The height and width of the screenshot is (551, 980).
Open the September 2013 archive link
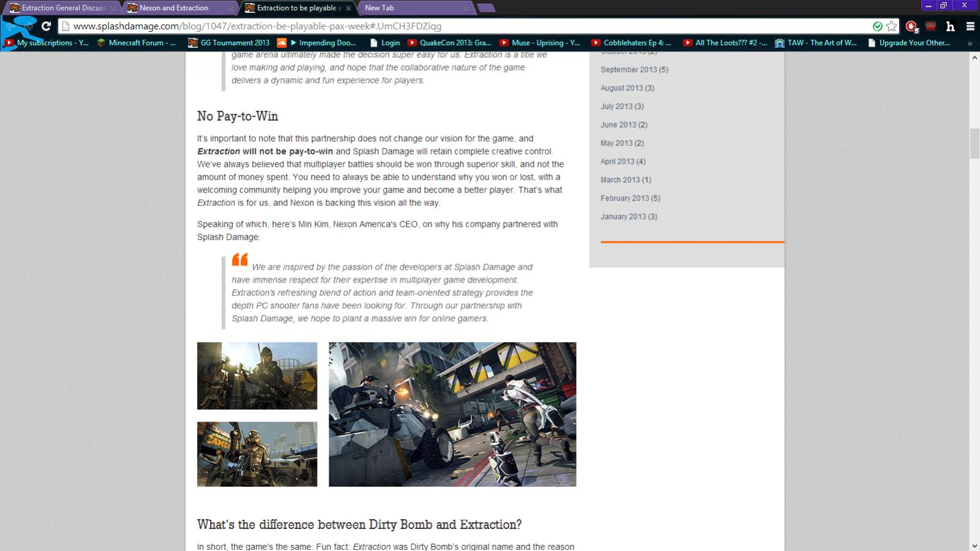tap(634, 70)
